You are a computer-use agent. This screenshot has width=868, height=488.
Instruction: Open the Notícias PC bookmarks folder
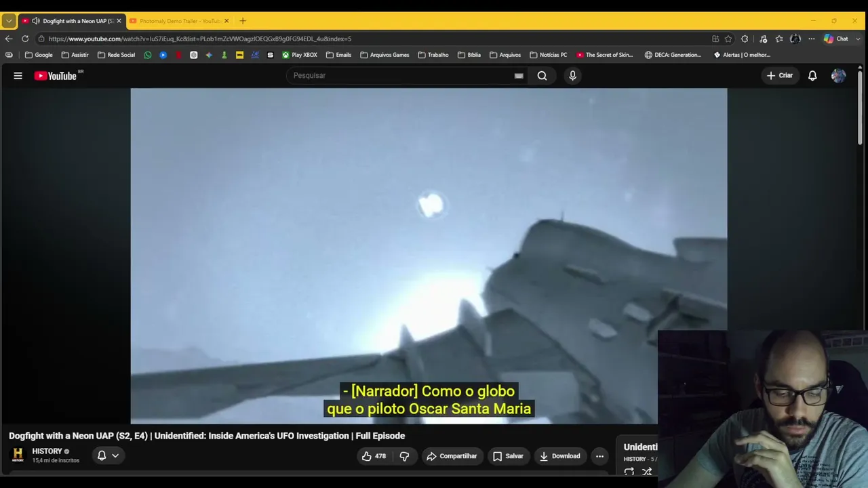pos(548,55)
